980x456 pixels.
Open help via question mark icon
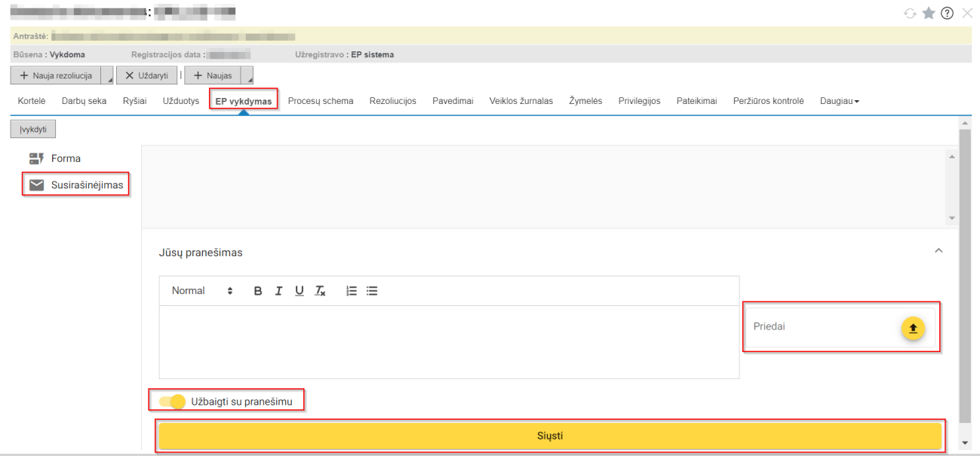coord(947,13)
